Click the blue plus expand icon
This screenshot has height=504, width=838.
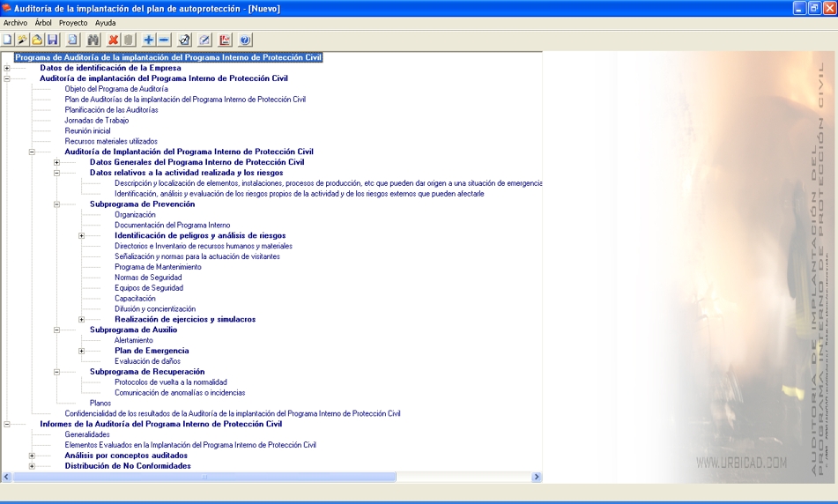pyautogui.click(x=149, y=40)
